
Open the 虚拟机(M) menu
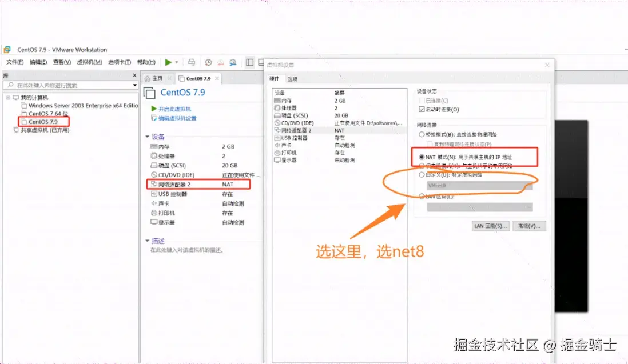tap(89, 62)
